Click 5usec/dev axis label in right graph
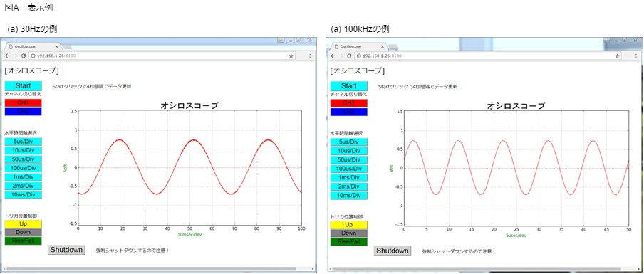Screen dimensions: 644x274 516,236
